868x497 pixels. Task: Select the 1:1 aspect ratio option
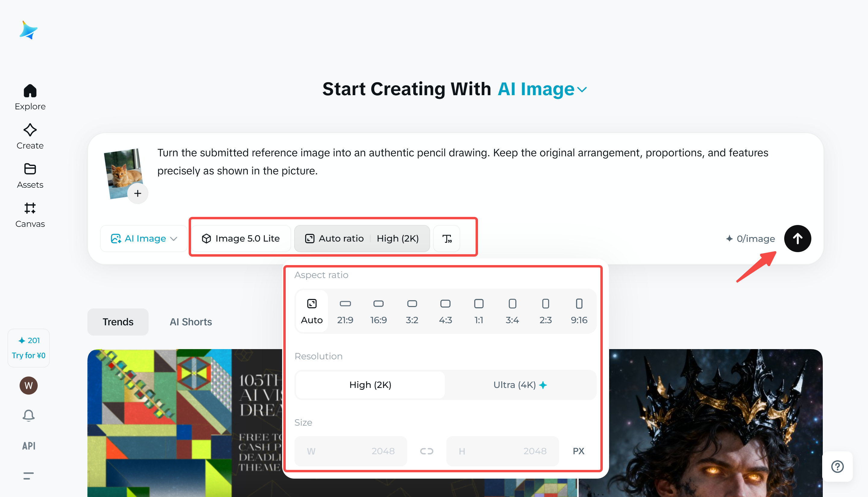tap(479, 311)
